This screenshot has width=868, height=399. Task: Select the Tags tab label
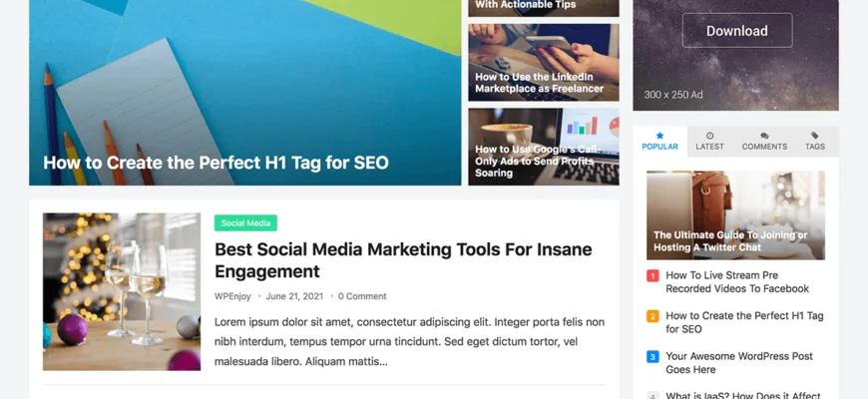[x=815, y=147]
